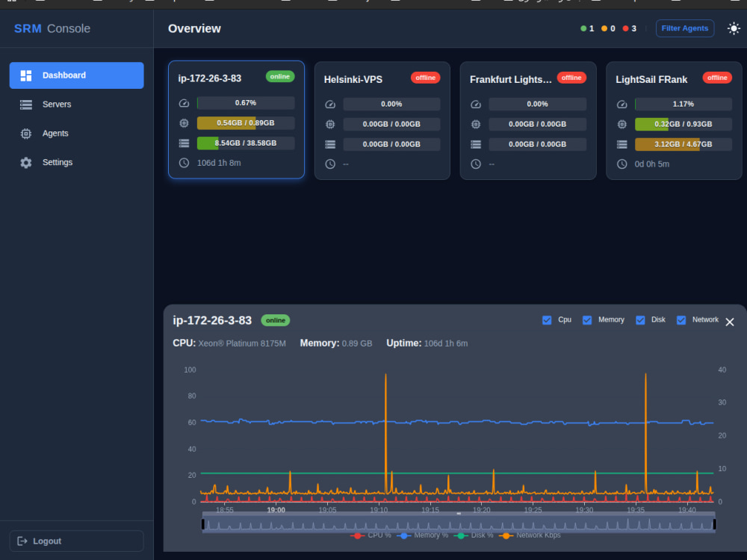Image resolution: width=747 pixels, height=560 pixels.
Task: Click the uptime clock icon on Helsinki-VPS card
Action: click(330, 164)
